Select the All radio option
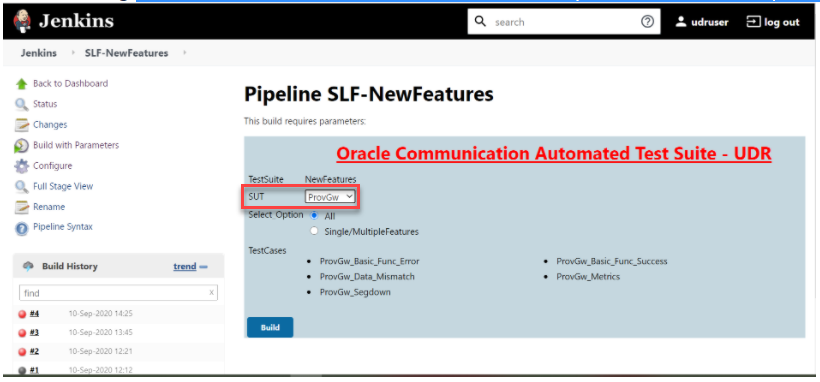The image size is (820, 382). [314, 215]
